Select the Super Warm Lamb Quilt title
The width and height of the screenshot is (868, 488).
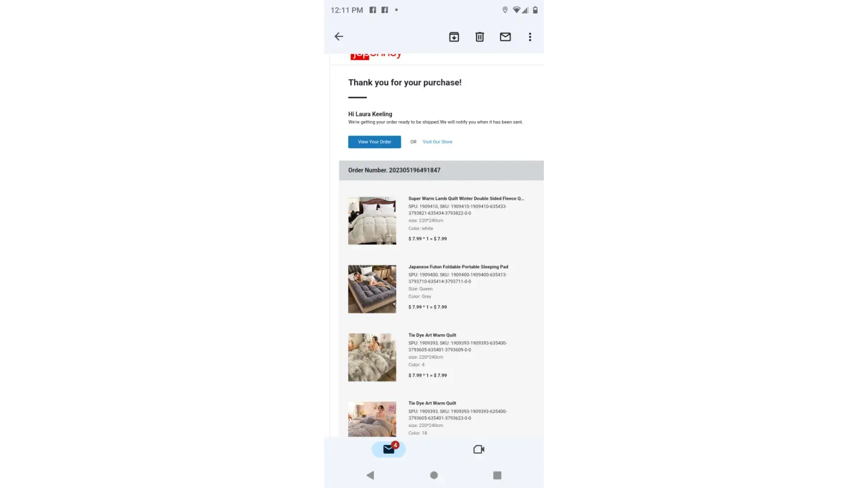tap(466, 199)
